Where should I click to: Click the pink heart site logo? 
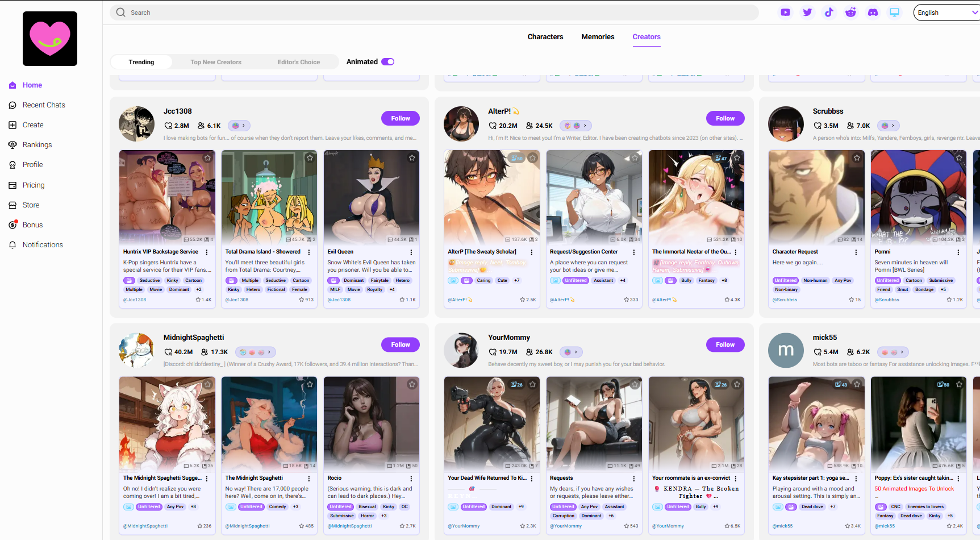coord(50,39)
